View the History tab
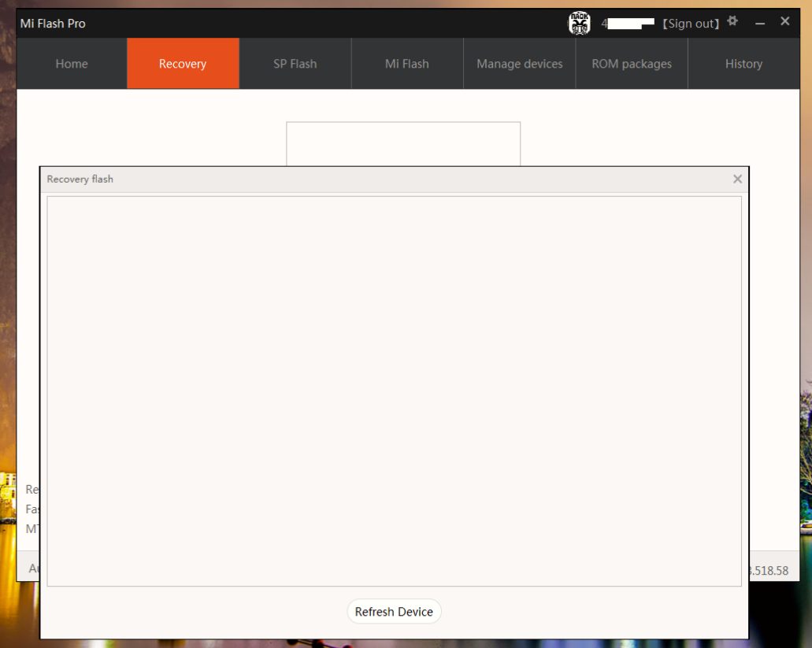Screen dimensions: 812x648 click(x=743, y=64)
